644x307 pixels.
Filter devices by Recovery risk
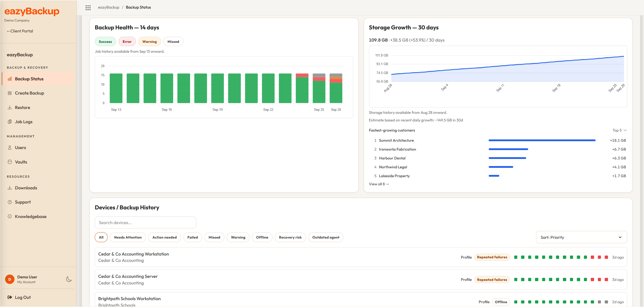tap(290, 237)
